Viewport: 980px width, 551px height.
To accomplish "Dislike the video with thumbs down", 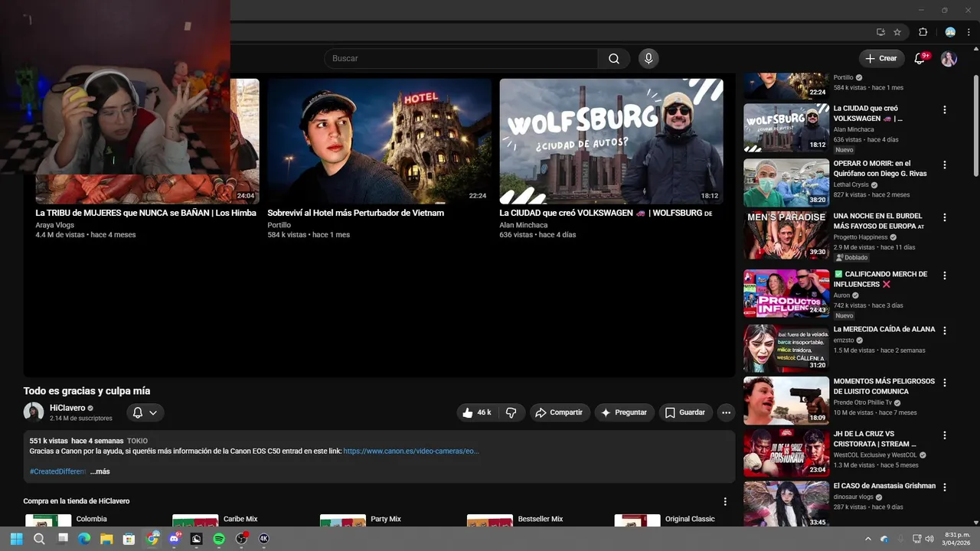I will pos(511,412).
